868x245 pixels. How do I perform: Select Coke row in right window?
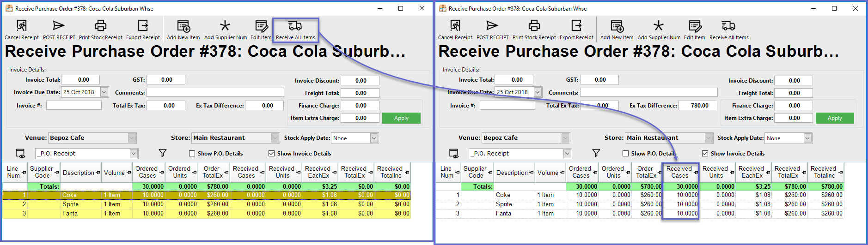point(640,195)
